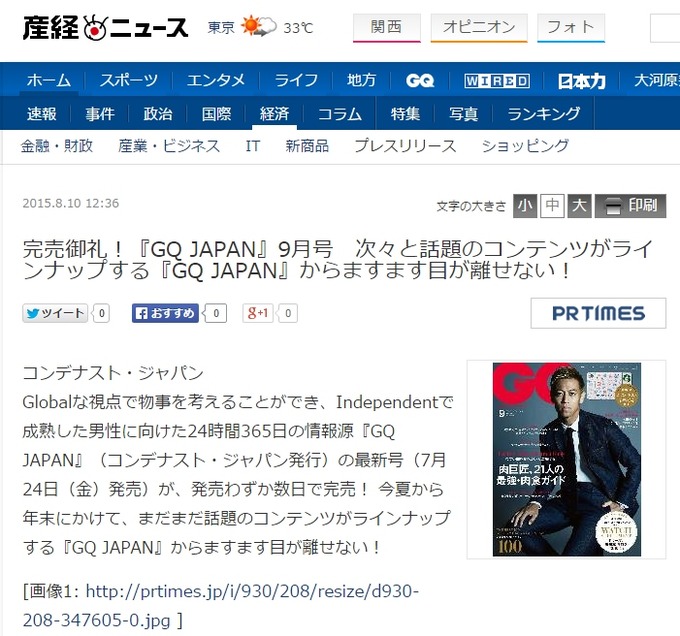Click the Twitter ツイート button
This screenshot has height=636, width=680.
coord(55,313)
